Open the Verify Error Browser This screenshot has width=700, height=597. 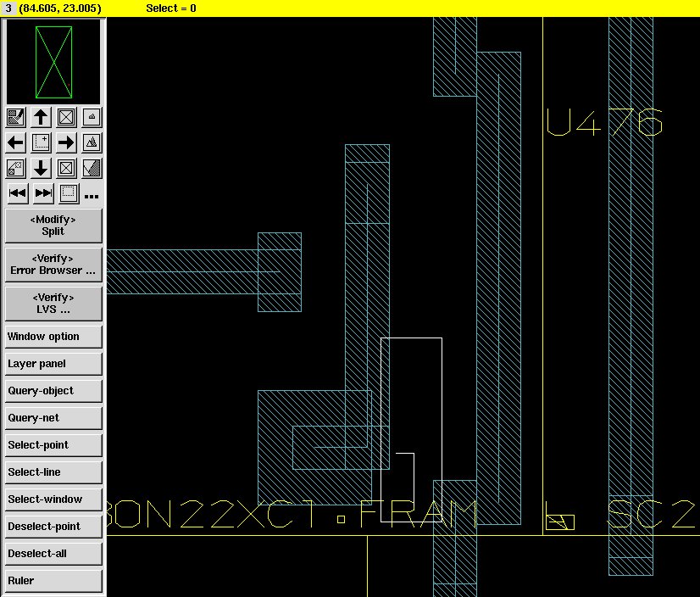coord(53,265)
